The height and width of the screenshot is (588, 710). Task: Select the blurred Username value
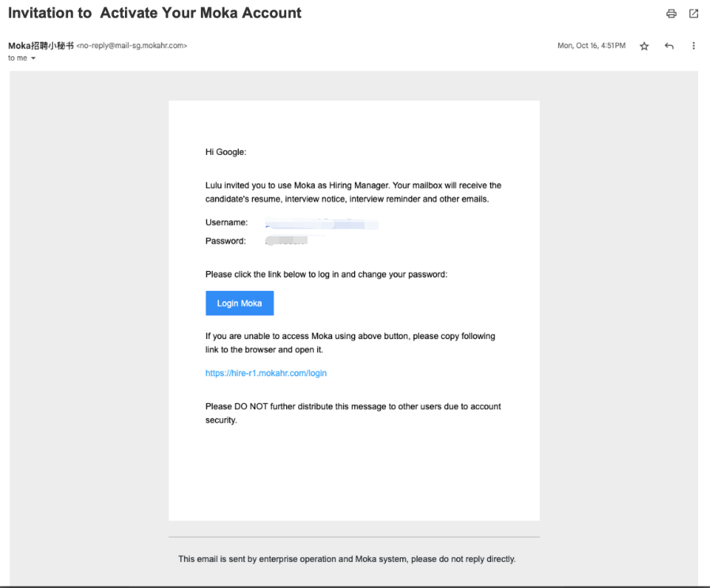point(321,224)
